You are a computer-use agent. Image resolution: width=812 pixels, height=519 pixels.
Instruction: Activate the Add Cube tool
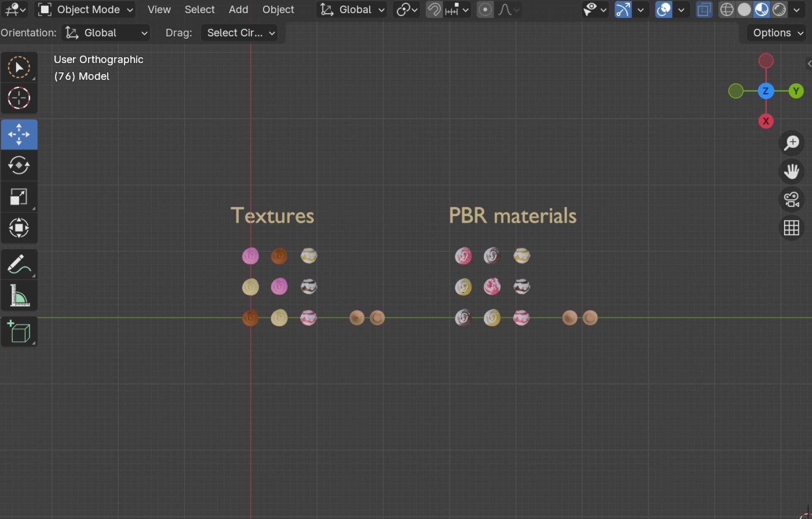19,332
